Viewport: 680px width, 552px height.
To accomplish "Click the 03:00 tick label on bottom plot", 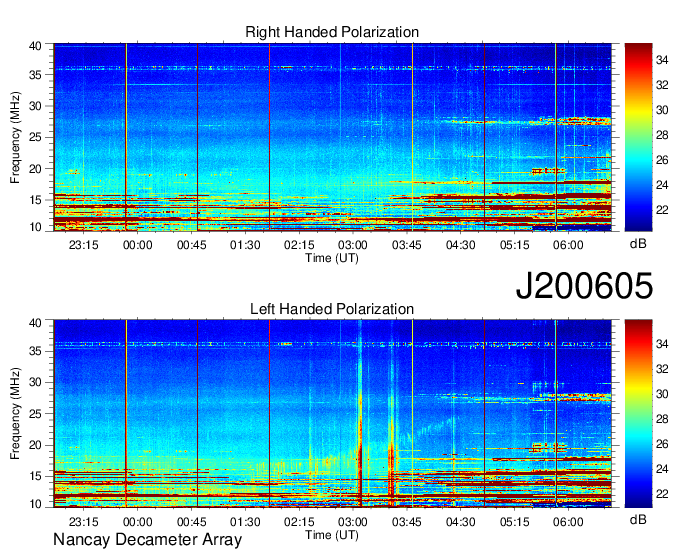I will pyautogui.click(x=353, y=522).
